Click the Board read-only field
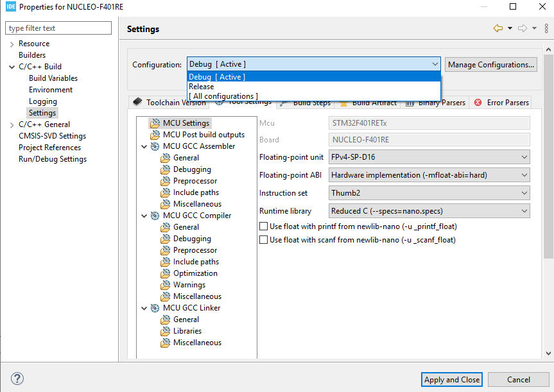This screenshot has height=392, width=554. pos(429,139)
